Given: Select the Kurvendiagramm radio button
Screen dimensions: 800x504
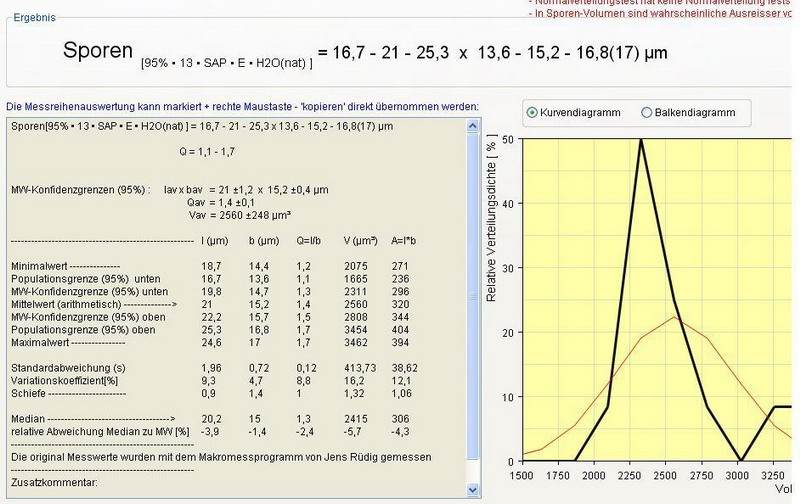Looking at the screenshot, I should (532, 113).
